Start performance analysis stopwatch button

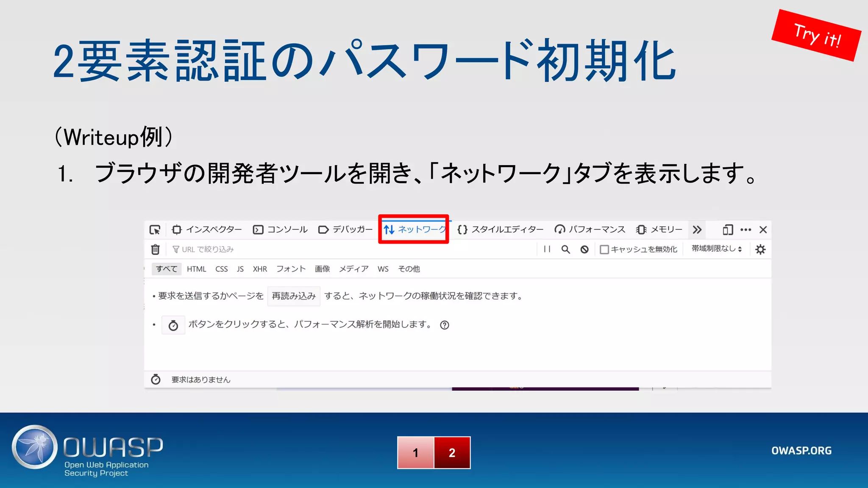click(173, 325)
